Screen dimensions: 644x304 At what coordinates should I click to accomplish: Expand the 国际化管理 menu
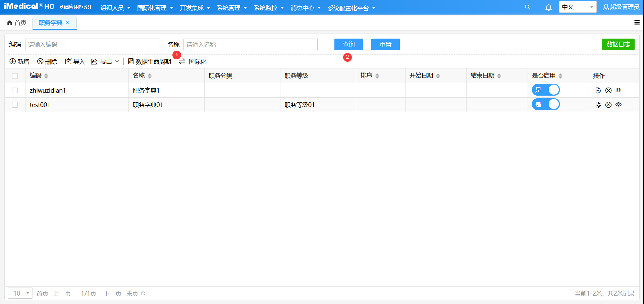155,8
